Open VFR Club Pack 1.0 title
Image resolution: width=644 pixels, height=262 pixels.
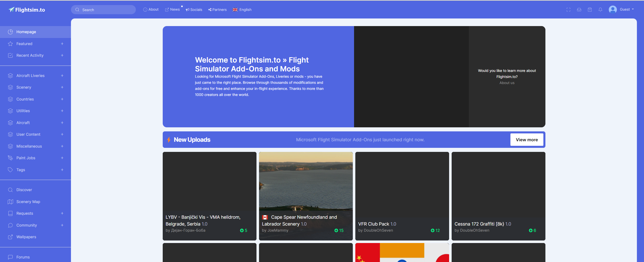pyautogui.click(x=377, y=224)
